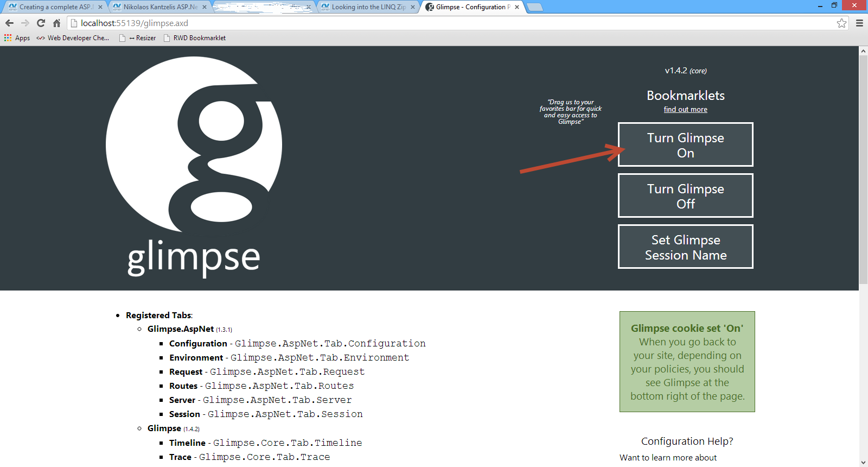This screenshot has height=467, width=868.
Task: Click the large Glimpse logo image
Action: point(194,167)
